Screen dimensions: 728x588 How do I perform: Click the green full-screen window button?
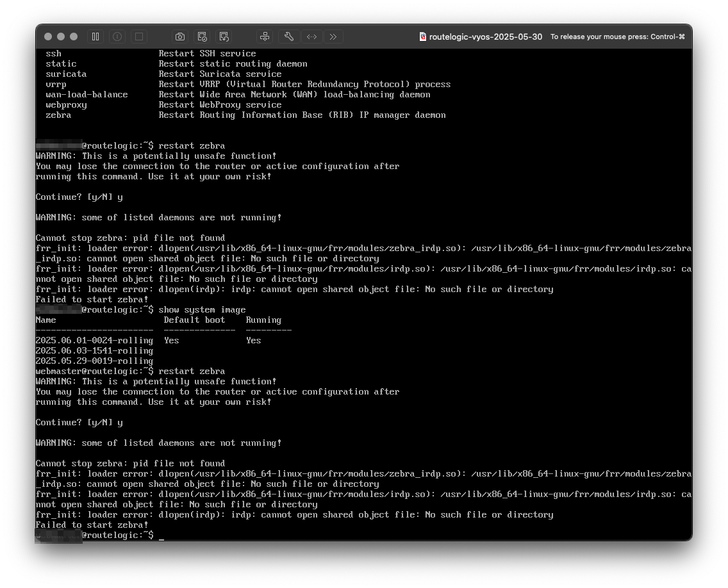pos(74,37)
